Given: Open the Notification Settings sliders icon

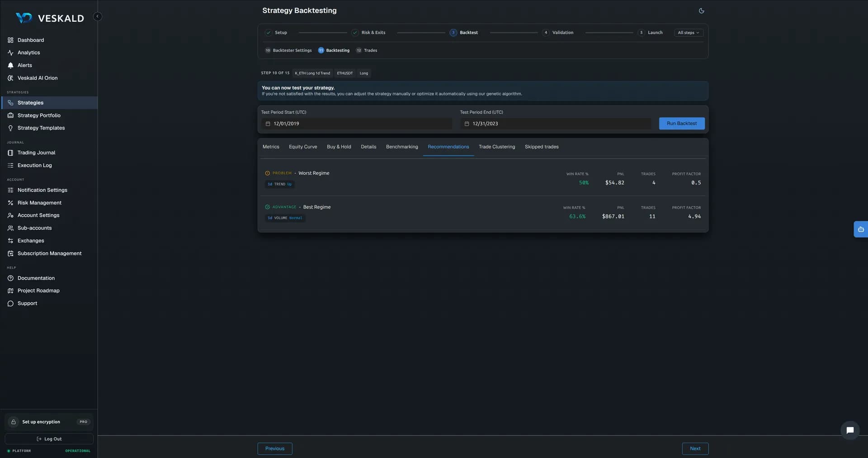Looking at the screenshot, I should click(x=10, y=190).
